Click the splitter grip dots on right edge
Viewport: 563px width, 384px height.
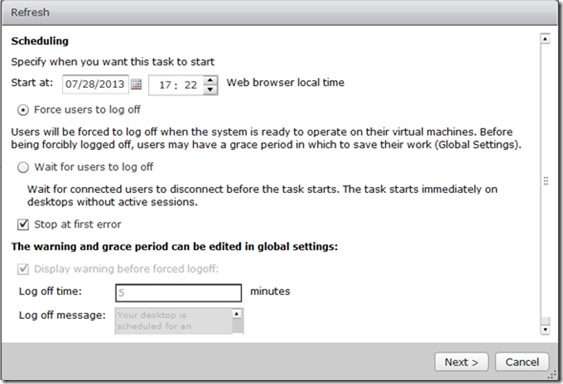click(546, 181)
